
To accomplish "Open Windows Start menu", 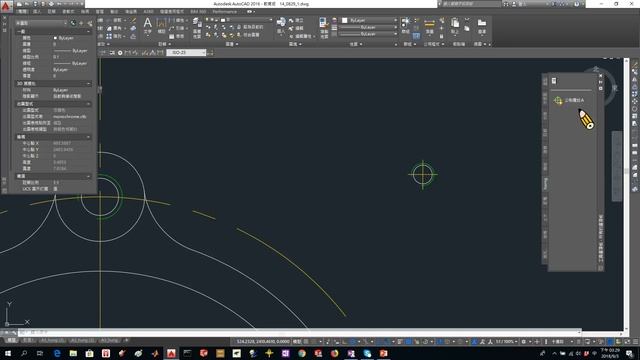I will point(7,353).
